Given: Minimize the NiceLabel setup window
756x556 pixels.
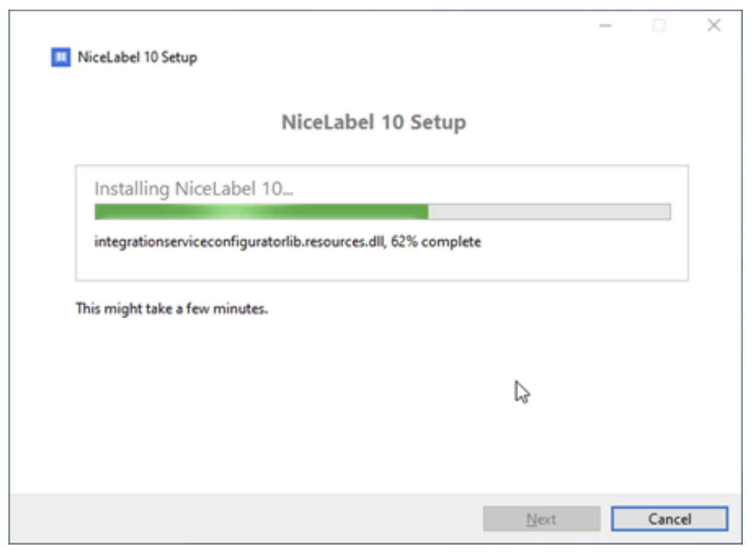Looking at the screenshot, I should pyautogui.click(x=605, y=26).
